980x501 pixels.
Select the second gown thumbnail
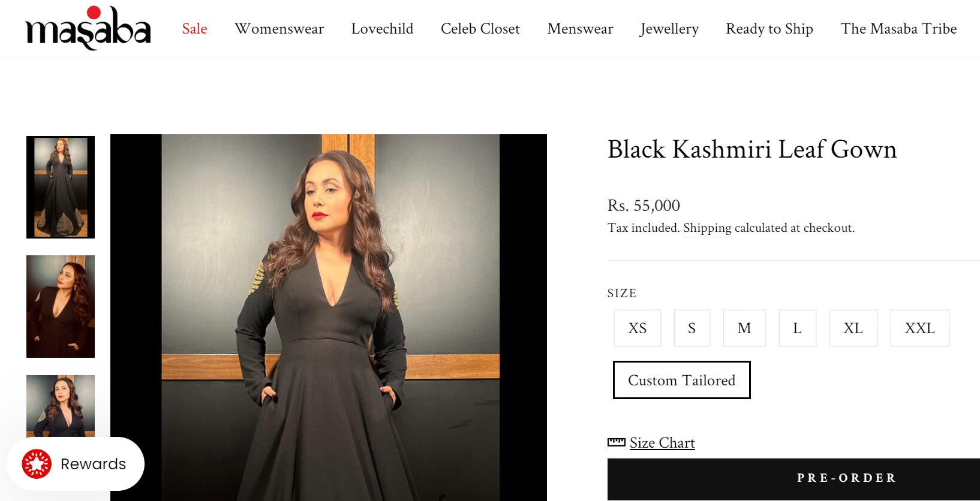[60, 306]
